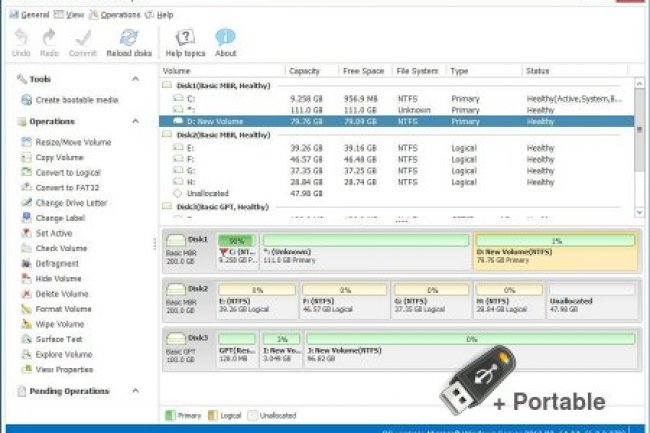Click the Undo toolbar icon
The width and height of the screenshot is (650, 433).
pos(21,40)
